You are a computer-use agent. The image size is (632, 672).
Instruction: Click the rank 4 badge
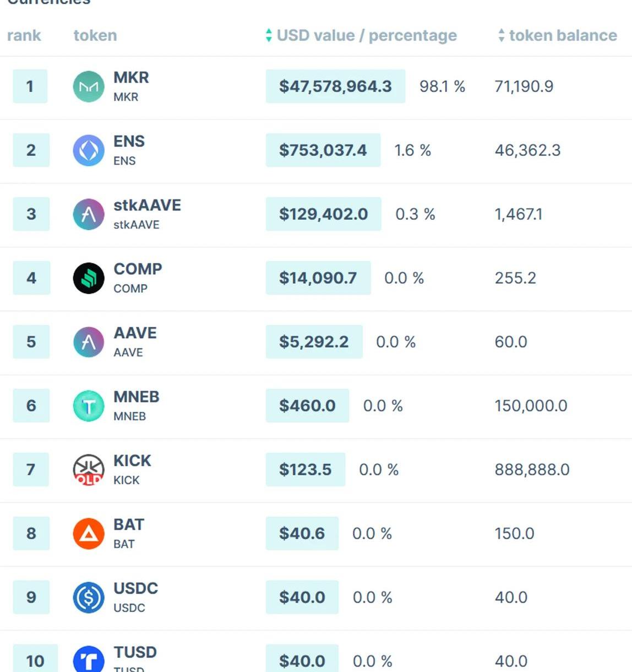31,278
